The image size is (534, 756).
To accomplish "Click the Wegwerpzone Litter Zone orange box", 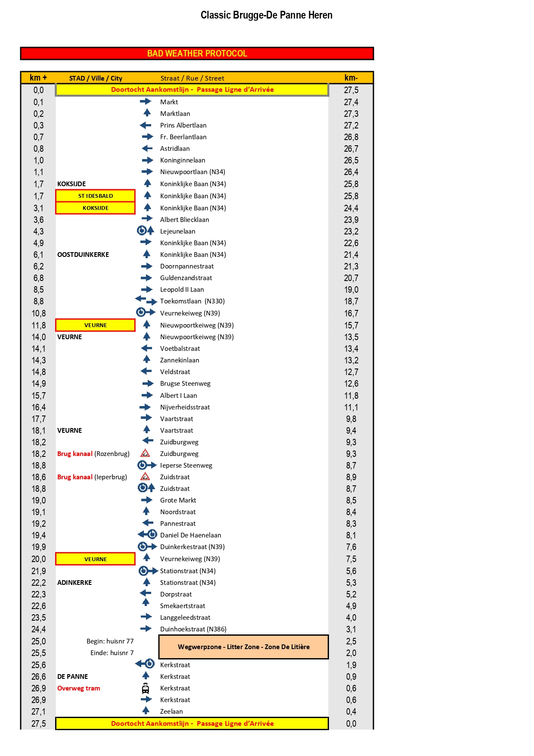I will [x=244, y=647].
